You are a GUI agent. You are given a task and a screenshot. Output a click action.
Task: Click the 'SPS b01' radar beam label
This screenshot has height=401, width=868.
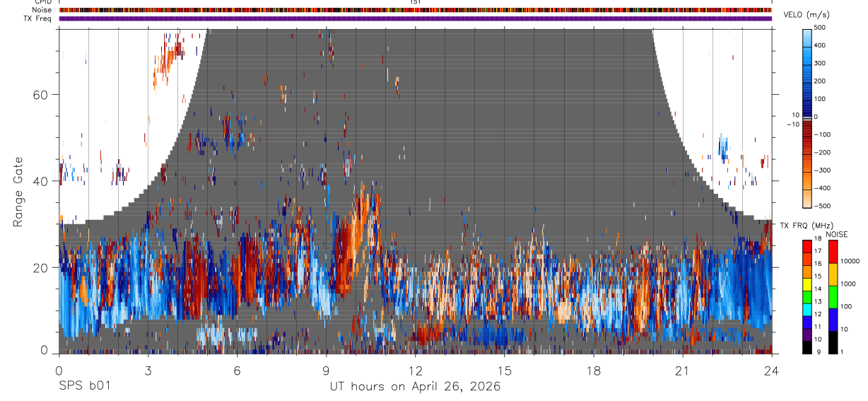[83, 386]
